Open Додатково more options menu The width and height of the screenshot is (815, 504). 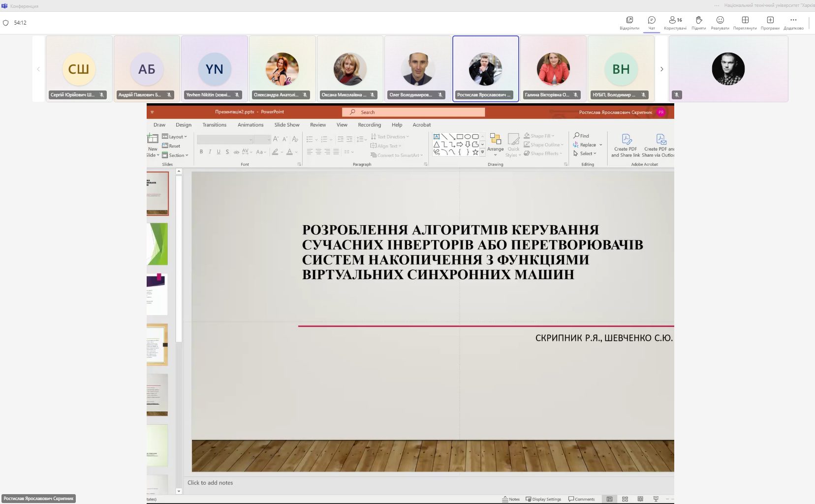click(793, 22)
